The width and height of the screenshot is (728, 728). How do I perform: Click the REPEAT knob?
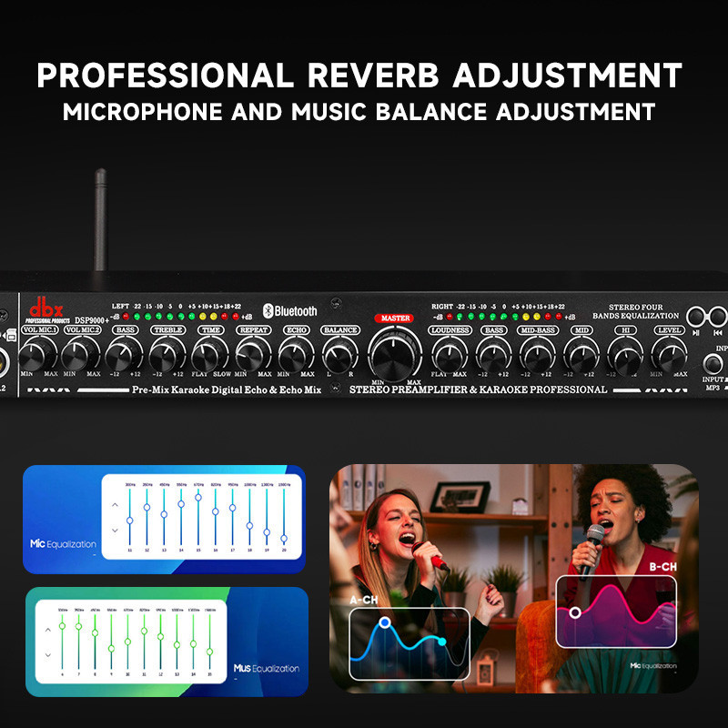[253, 355]
